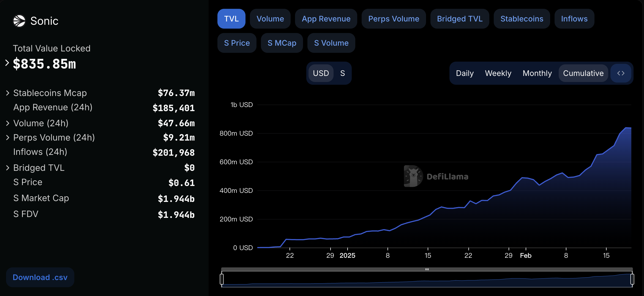Viewport: 644px width, 296px height.
Task: Click the left handle of chart range slider
Action: pos(222,279)
